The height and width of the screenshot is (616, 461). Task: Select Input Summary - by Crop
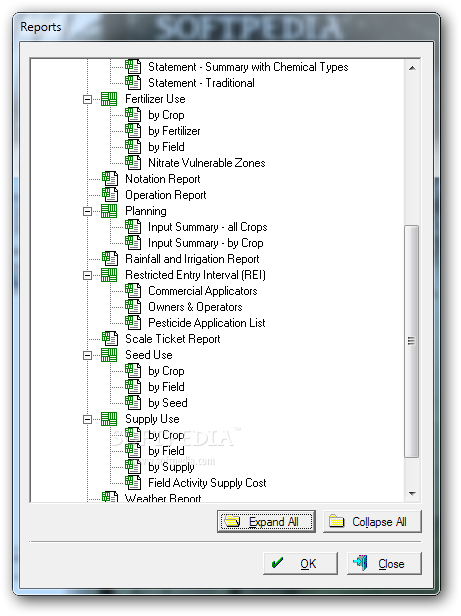(206, 243)
